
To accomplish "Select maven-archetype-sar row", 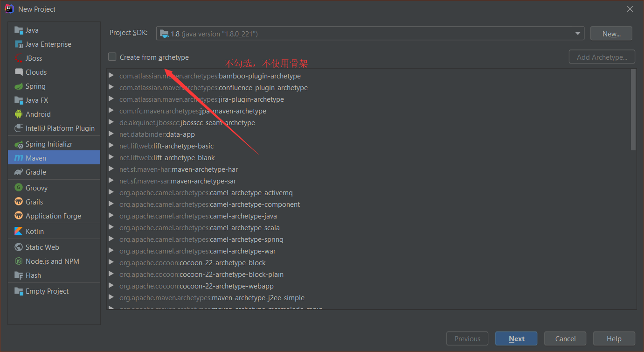I will point(368,181).
